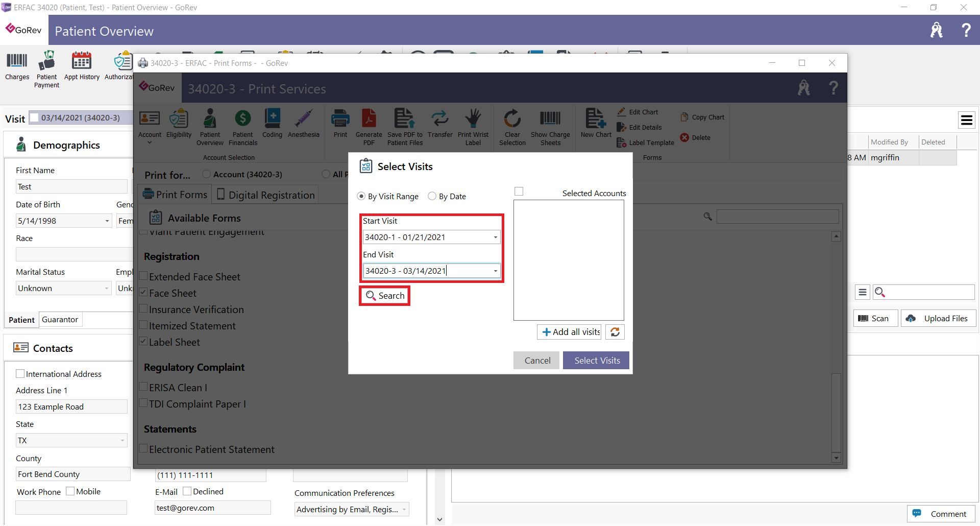Open Charges in Patient Overview toolbar
This screenshot has height=526, width=980.
pos(17,66)
